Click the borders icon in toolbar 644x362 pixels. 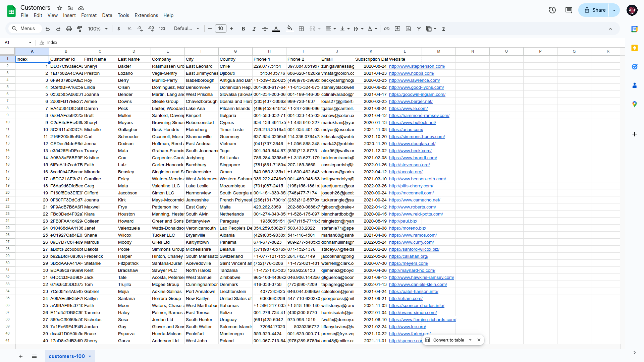pos(301,29)
